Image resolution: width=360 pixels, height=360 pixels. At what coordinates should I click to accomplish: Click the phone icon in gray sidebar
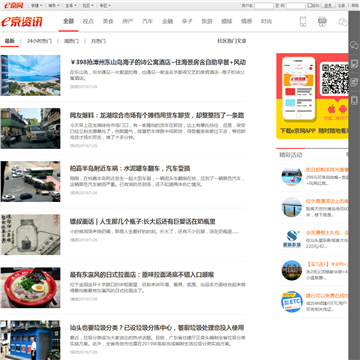pyautogui.click(x=354, y=100)
